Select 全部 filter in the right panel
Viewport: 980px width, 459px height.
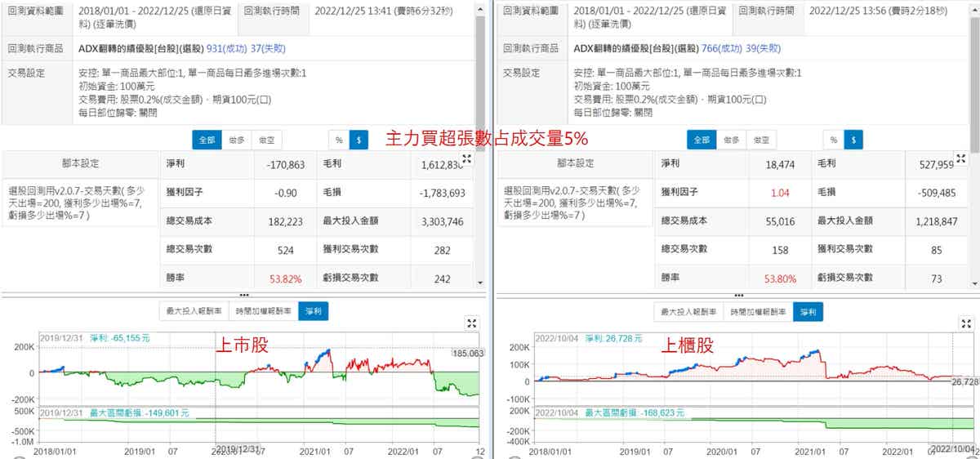(701, 140)
